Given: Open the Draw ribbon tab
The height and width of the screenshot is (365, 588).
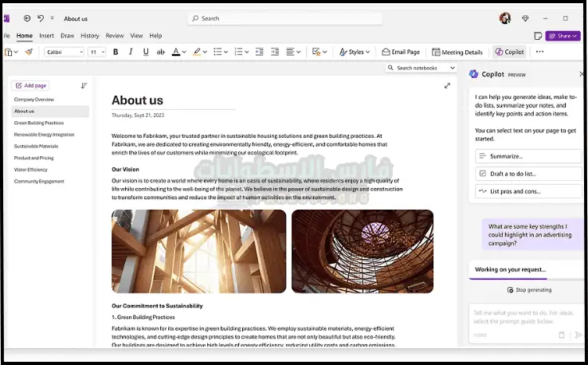Looking at the screenshot, I should pos(68,36).
